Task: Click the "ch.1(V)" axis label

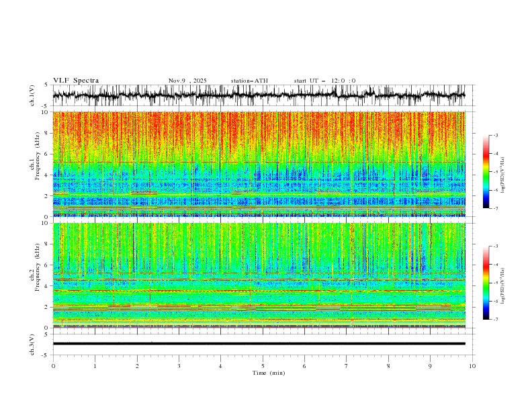Action: (x=32, y=95)
